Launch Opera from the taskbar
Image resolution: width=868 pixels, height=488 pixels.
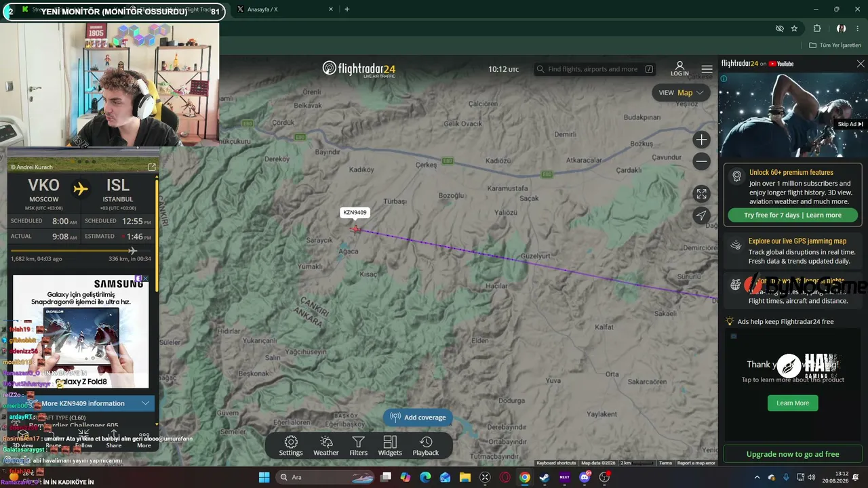[505, 477]
